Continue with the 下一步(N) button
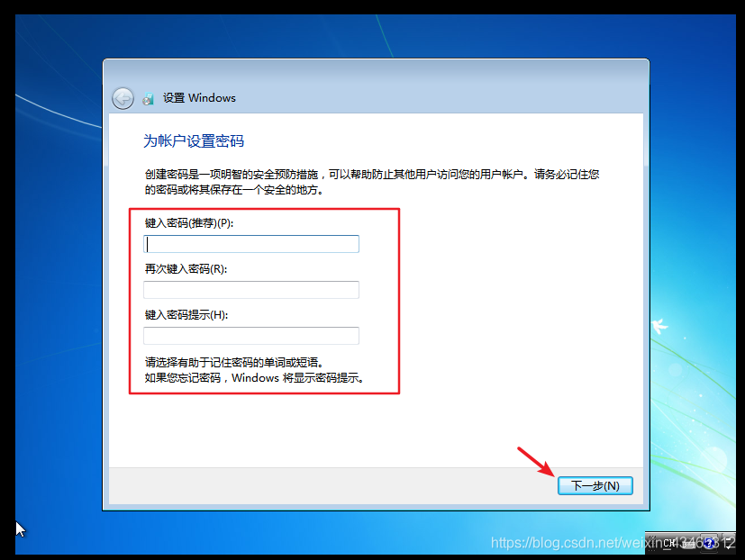 (x=595, y=485)
